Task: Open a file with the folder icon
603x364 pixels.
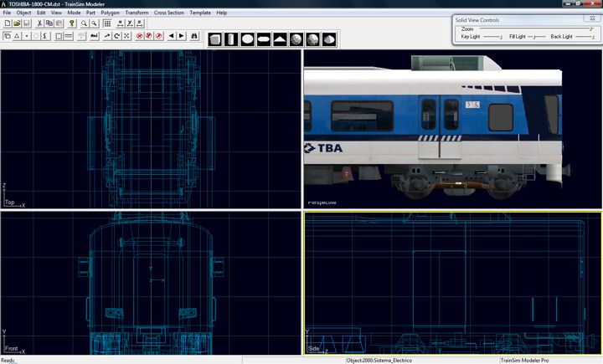Action: (17, 24)
